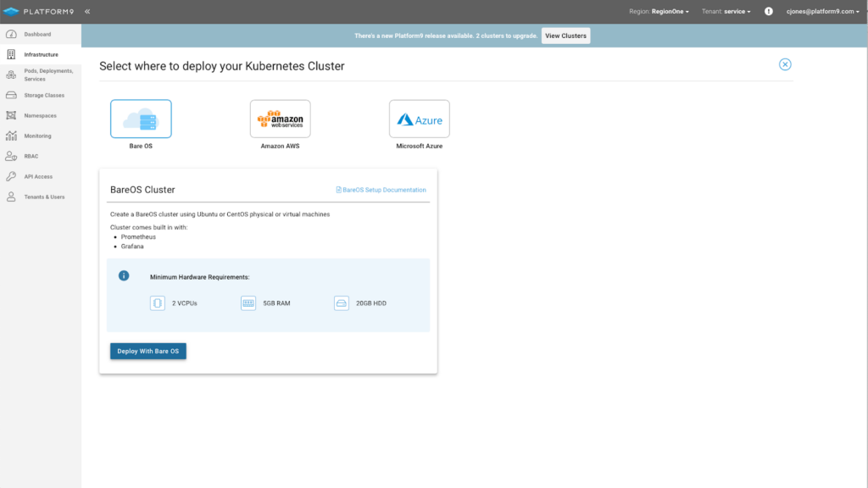Click the Platform9 logo
The image size is (868, 488).
pyautogui.click(x=39, y=12)
